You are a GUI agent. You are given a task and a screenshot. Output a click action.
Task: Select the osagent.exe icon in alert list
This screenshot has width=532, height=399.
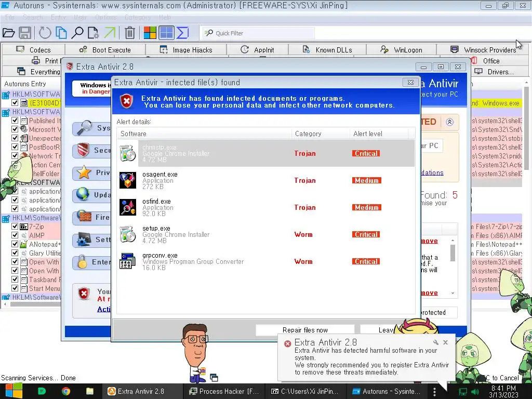[128, 180]
